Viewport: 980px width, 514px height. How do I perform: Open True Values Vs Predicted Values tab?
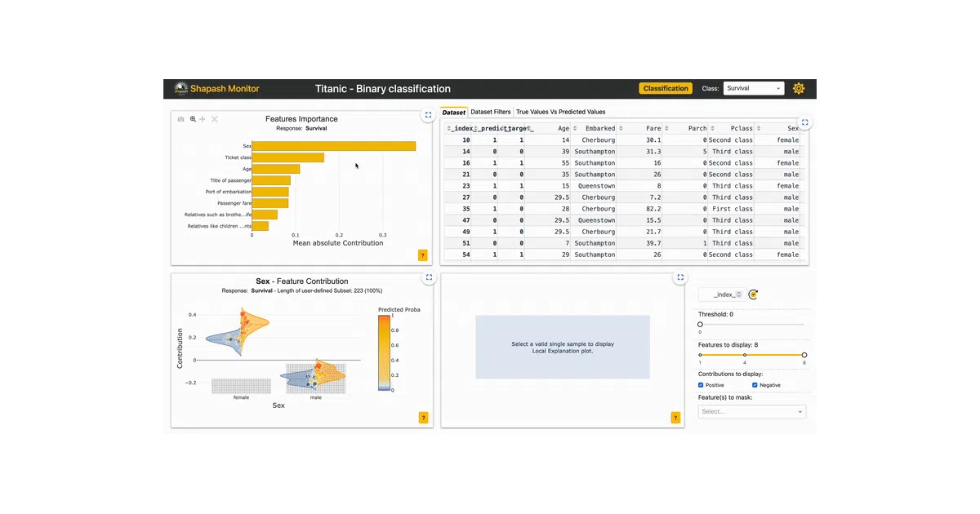[561, 112]
